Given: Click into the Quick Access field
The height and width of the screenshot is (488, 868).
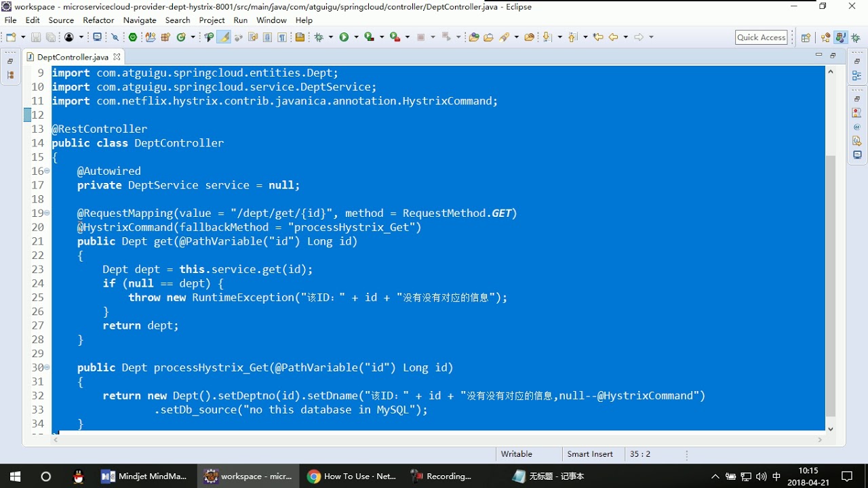Looking at the screenshot, I should 762,37.
